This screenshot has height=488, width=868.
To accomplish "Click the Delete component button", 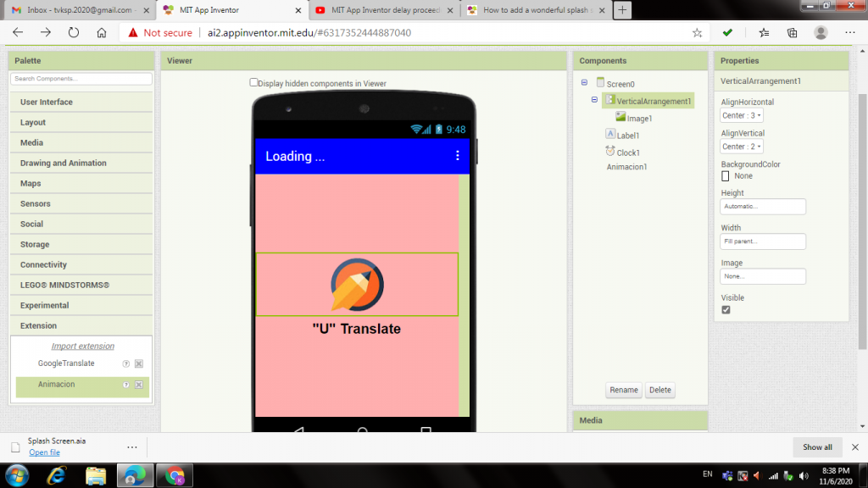I will click(659, 390).
